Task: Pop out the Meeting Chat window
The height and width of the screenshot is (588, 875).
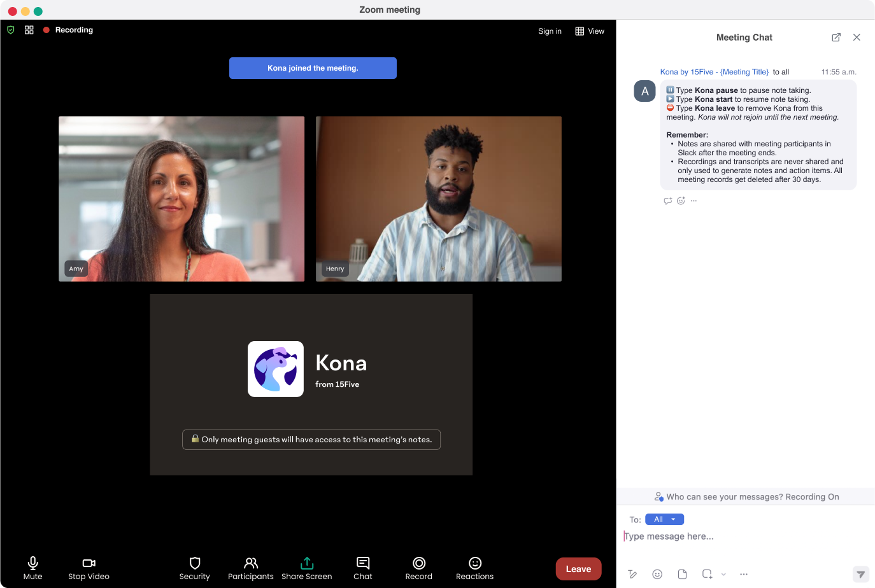Action: (x=836, y=38)
